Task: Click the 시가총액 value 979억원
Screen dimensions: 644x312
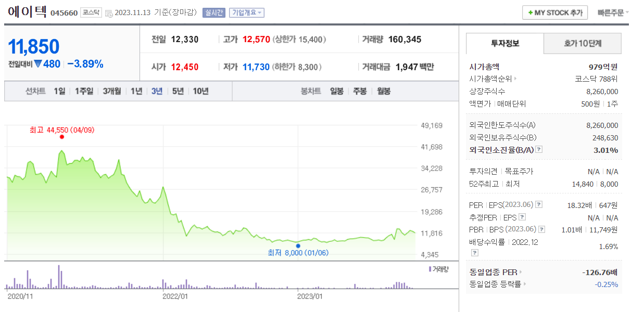Action: (603, 67)
